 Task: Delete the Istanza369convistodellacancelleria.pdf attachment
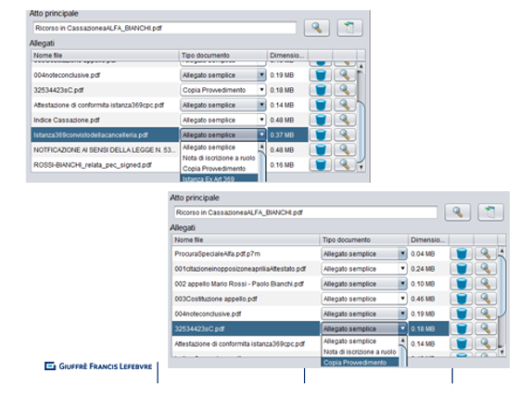(321, 134)
